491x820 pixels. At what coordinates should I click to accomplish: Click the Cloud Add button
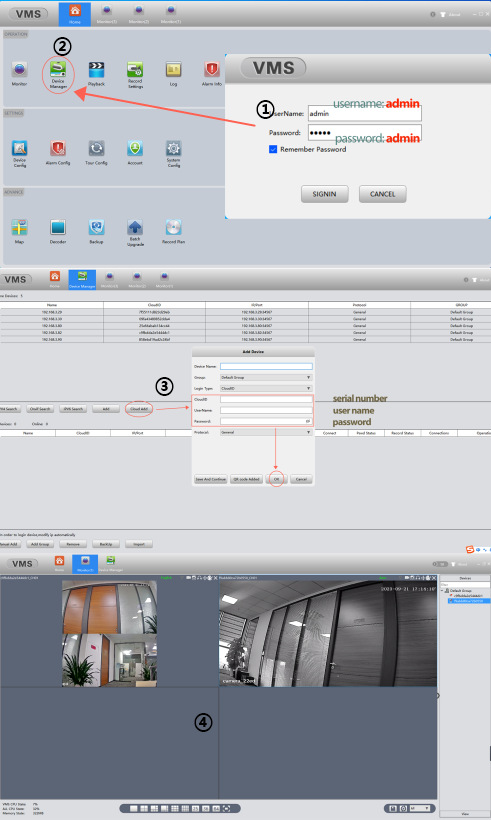pos(139,409)
